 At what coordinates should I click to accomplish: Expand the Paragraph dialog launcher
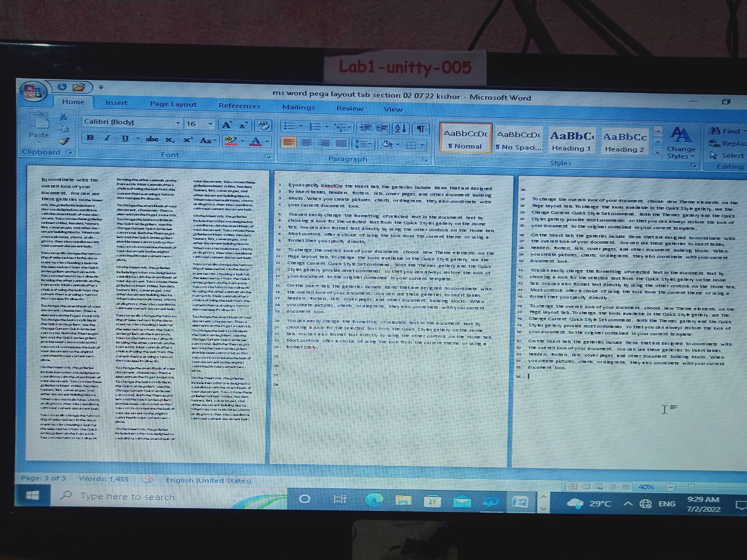coord(424,160)
